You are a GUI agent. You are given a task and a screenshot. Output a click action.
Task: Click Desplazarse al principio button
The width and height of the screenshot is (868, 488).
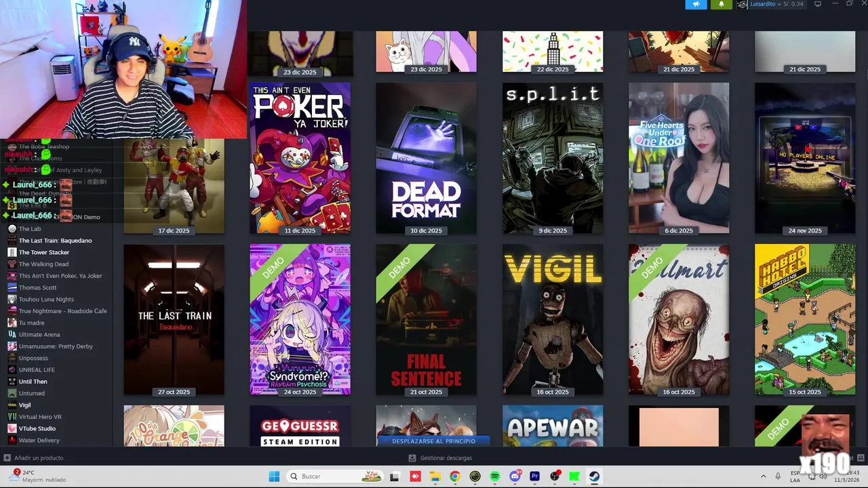[x=434, y=441]
